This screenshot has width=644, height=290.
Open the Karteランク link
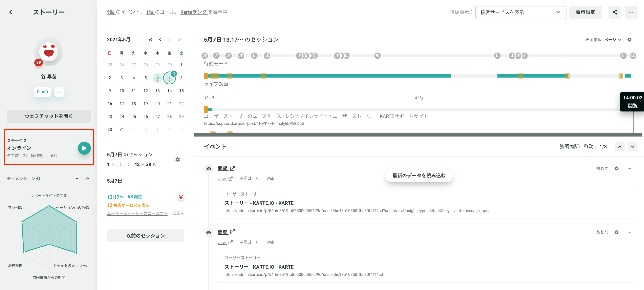coord(194,12)
